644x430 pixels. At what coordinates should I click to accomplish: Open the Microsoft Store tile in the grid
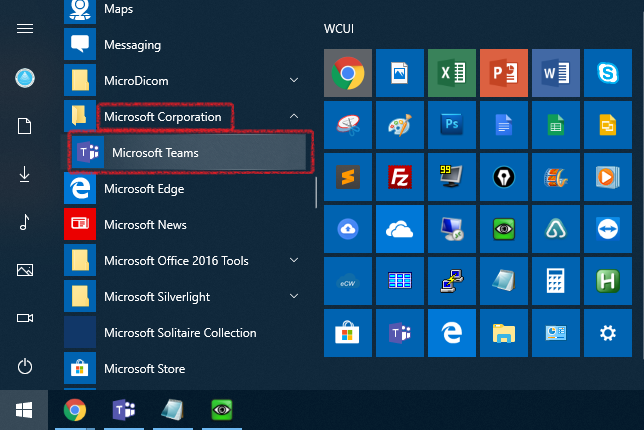point(348,333)
